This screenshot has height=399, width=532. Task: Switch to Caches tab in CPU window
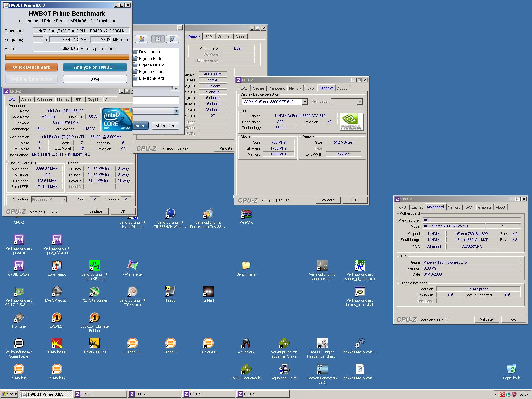coord(27,100)
